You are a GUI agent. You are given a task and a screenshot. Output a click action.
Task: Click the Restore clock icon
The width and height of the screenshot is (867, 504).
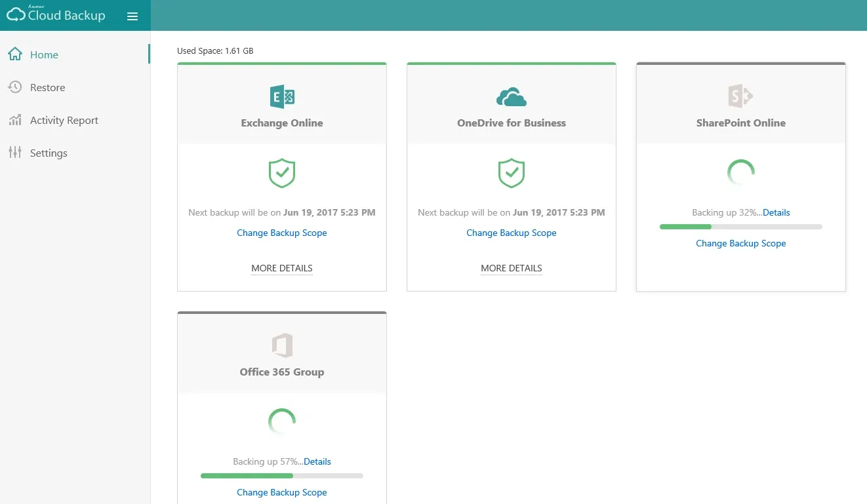pyautogui.click(x=14, y=87)
